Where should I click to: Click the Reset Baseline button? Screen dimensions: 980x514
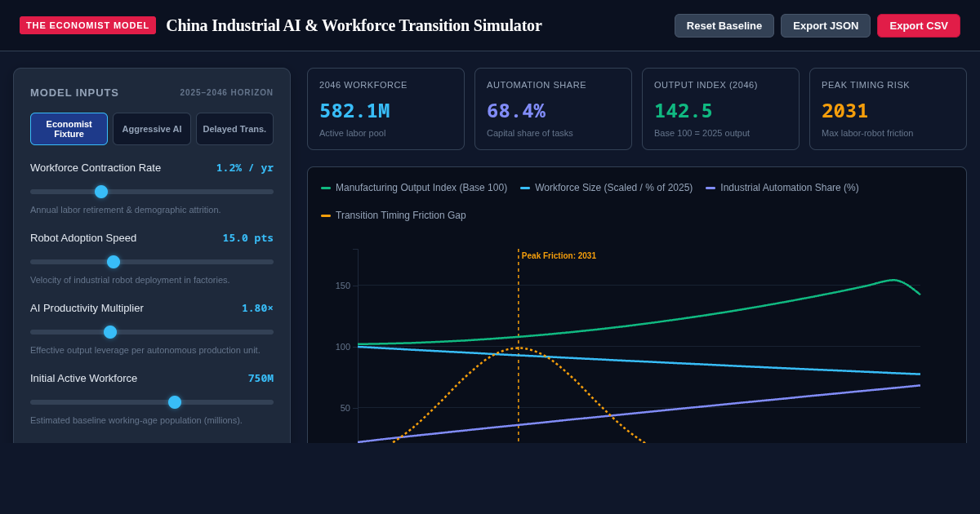[724, 25]
